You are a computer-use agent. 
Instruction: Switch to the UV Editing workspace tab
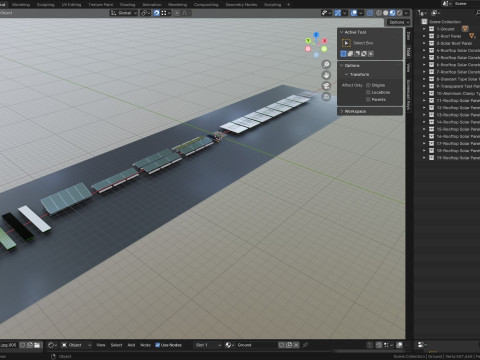pos(71,5)
